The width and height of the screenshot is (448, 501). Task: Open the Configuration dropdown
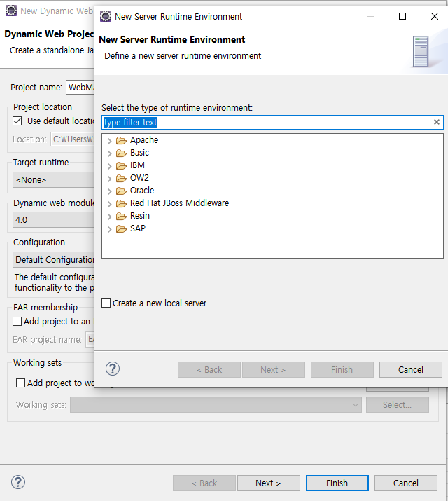[53, 259]
